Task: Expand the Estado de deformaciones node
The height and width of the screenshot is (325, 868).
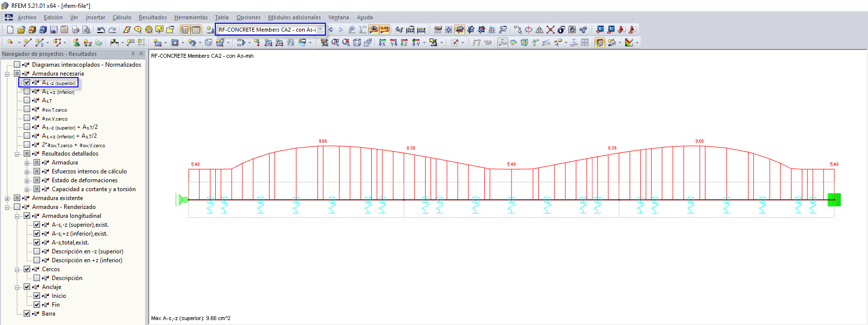Action: [x=27, y=181]
